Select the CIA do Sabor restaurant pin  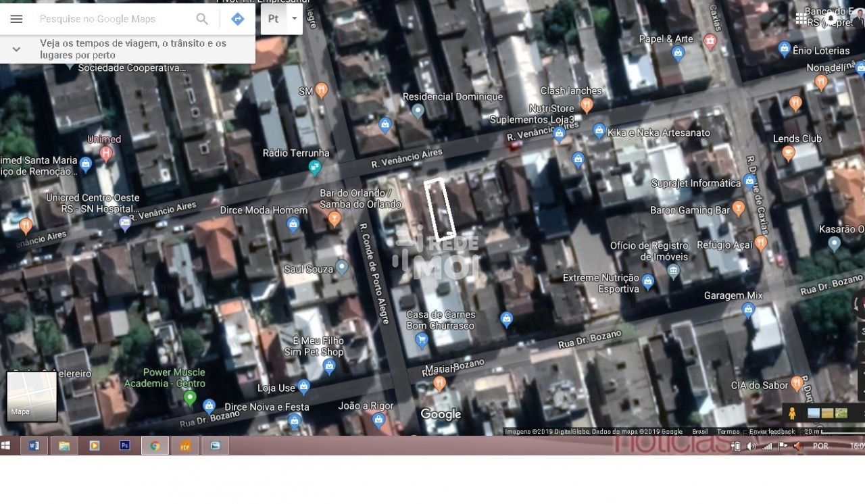point(797,383)
